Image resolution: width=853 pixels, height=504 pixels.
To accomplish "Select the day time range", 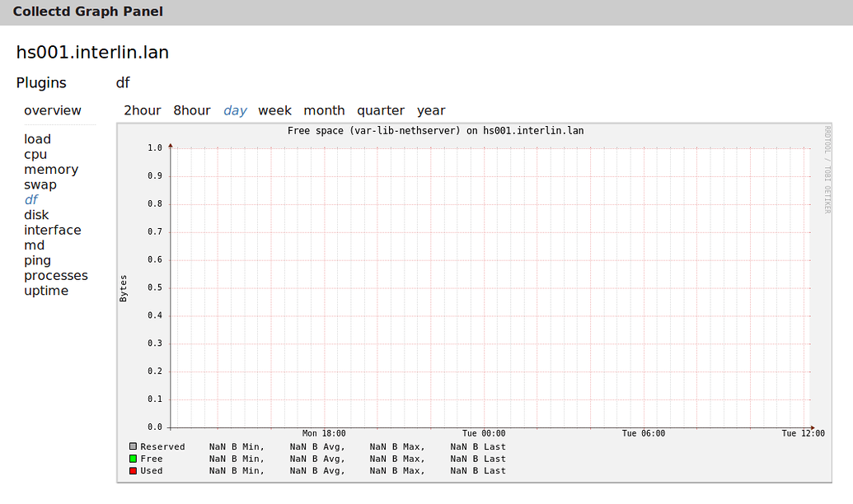I will tap(235, 110).
